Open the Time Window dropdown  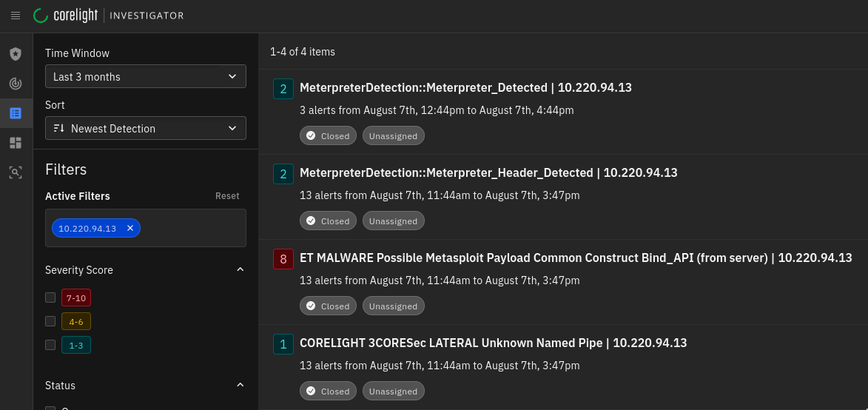145,76
